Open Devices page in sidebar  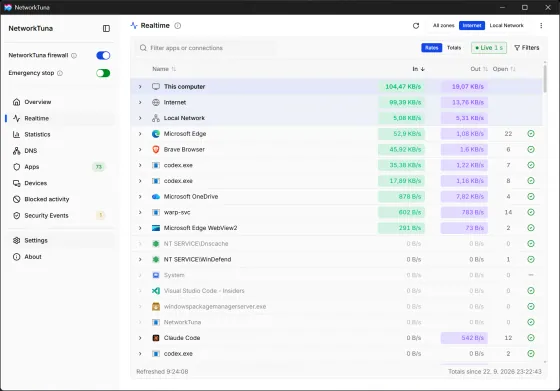pyautogui.click(x=60, y=183)
